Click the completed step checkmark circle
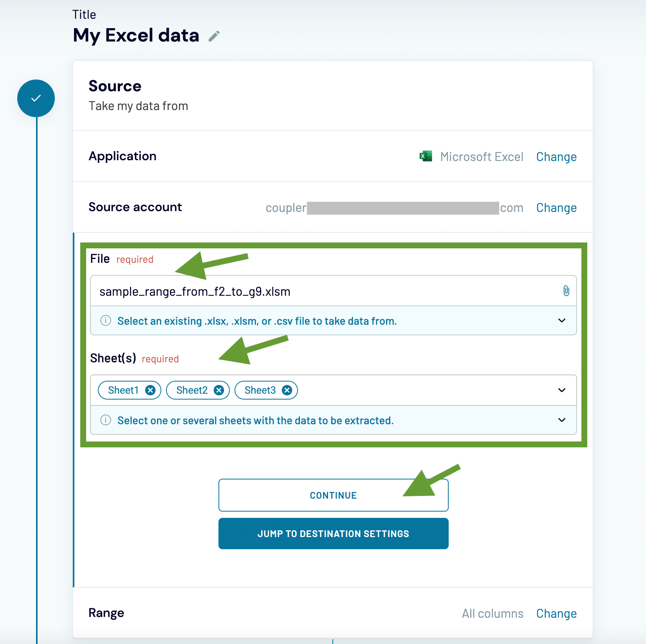This screenshot has height=644, width=646. (36, 98)
